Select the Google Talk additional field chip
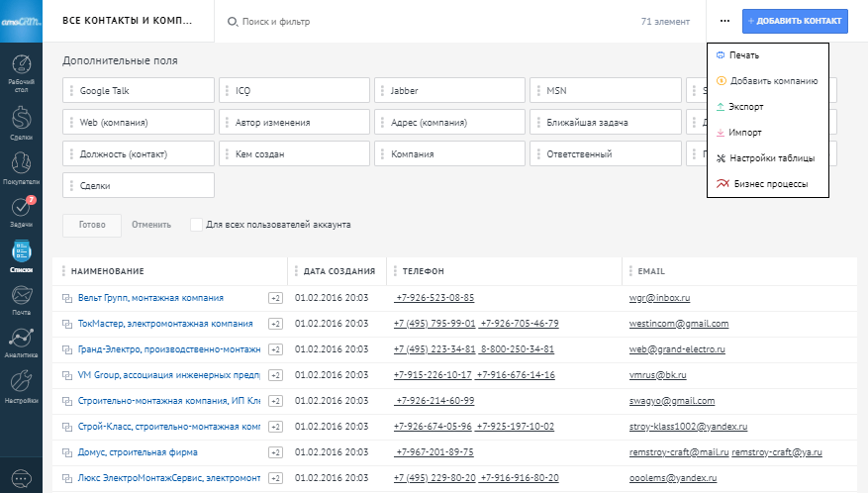Image resolution: width=868 pixels, height=493 pixels. point(139,91)
